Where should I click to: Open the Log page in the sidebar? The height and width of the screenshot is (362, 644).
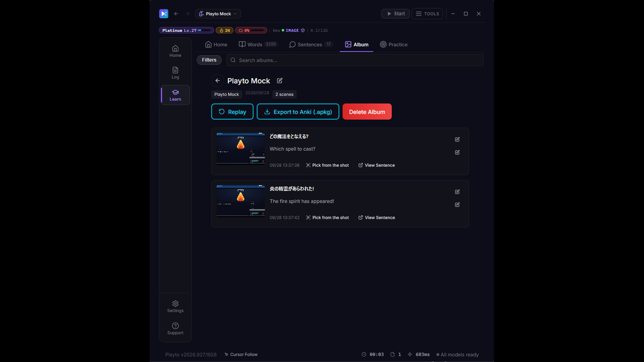(175, 73)
